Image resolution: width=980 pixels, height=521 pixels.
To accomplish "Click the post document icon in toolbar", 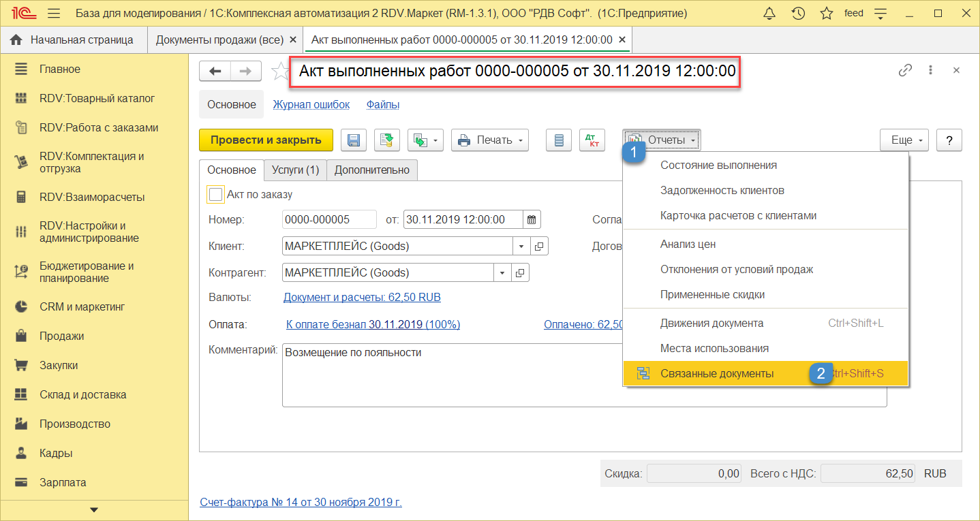I will [x=387, y=140].
